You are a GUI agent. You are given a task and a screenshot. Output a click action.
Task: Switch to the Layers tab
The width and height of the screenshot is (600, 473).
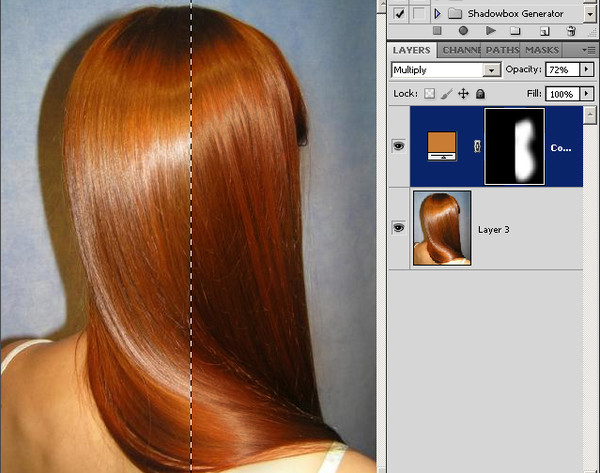tap(411, 50)
